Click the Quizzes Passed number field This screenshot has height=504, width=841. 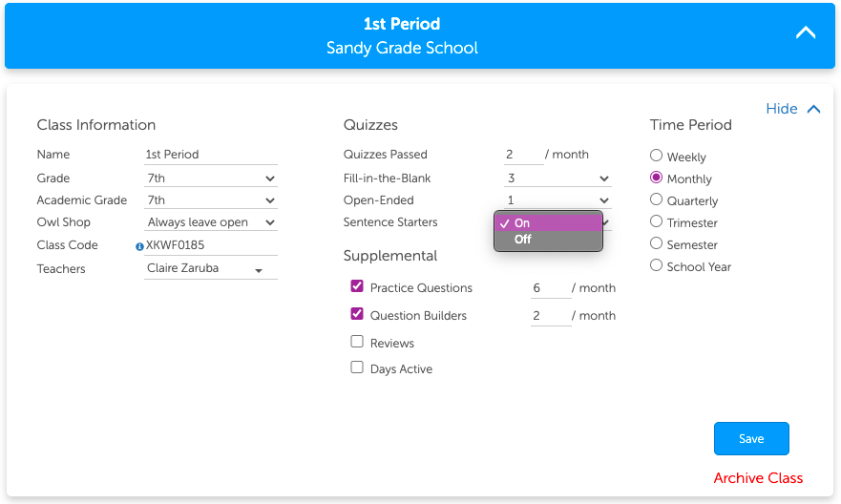pyautogui.click(x=522, y=154)
